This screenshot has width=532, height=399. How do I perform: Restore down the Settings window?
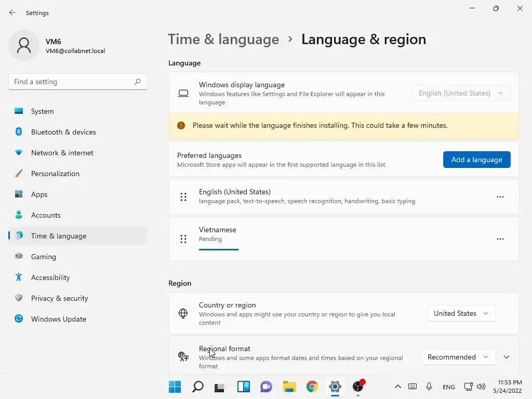tap(496, 8)
